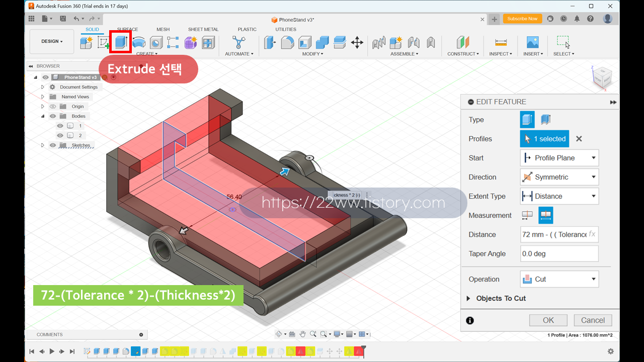This screenshot has height=362, width=644.
Task: Choose the half length measurement option
Action: [x=527, y=215]
